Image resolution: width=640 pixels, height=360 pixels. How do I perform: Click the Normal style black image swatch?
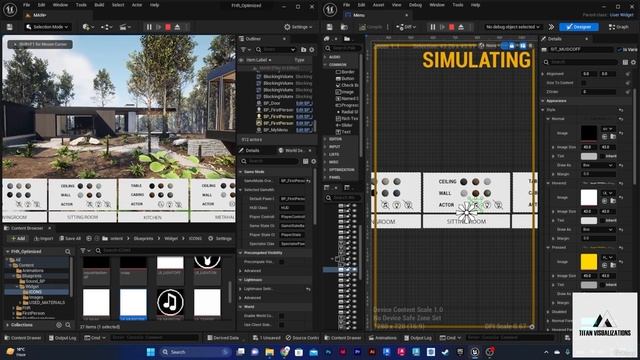pyautogui.click(x=589, y=133)
